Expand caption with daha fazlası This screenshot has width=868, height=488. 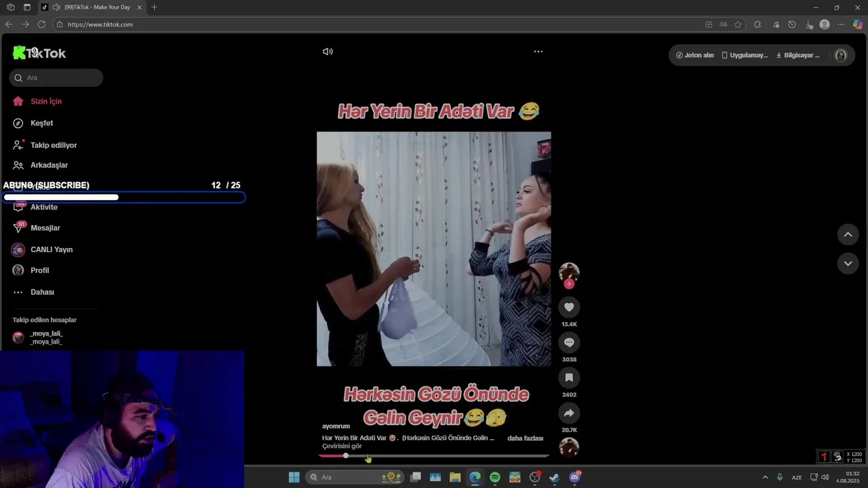point(525,439)
